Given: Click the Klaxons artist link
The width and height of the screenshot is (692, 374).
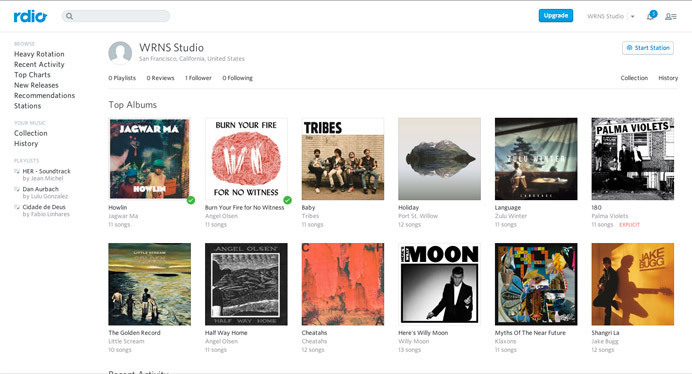Looking at the screenshot, I should click(505, 341).
